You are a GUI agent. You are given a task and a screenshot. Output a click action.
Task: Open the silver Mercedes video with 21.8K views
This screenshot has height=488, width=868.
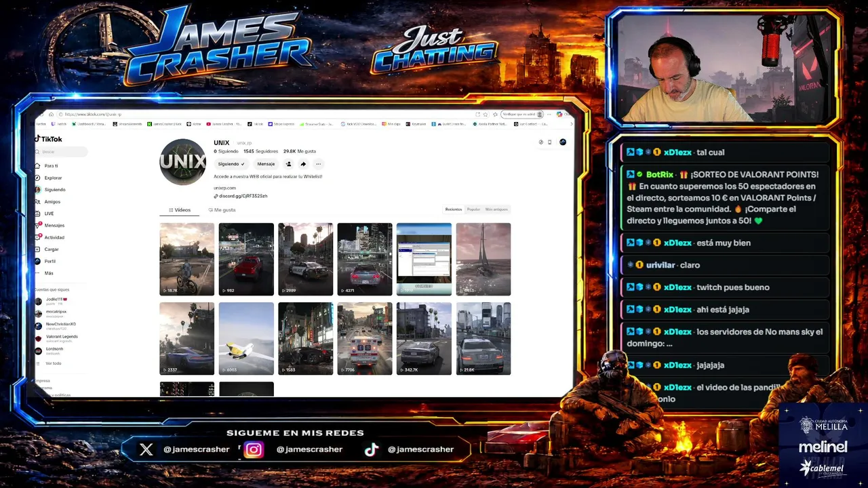pyautogui.click(x=484, y=338)
